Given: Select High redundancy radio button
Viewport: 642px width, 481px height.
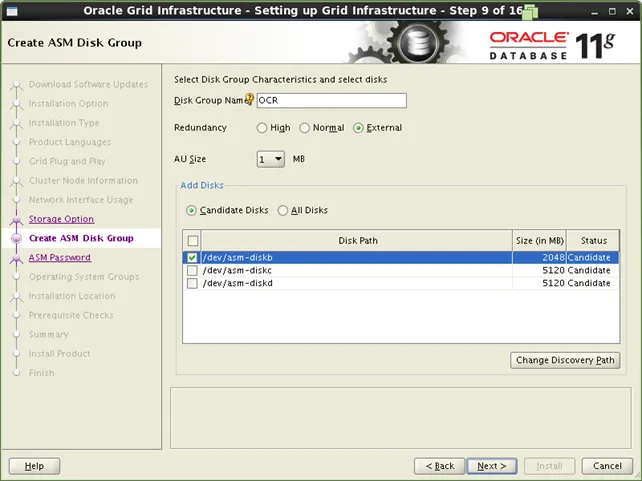Looking at the screenshot, I should point(262,128).
